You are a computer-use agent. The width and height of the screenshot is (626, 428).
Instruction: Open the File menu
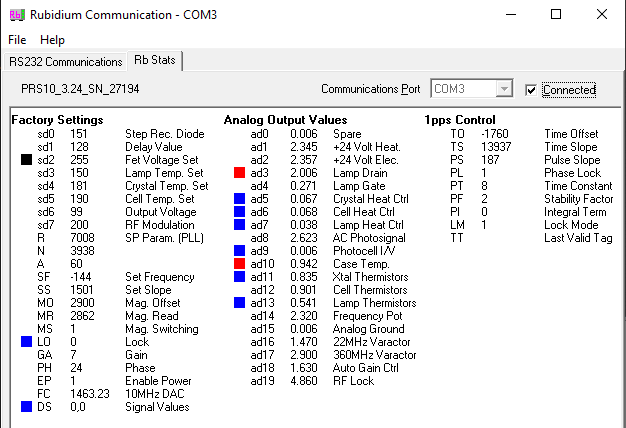[17, 40]
